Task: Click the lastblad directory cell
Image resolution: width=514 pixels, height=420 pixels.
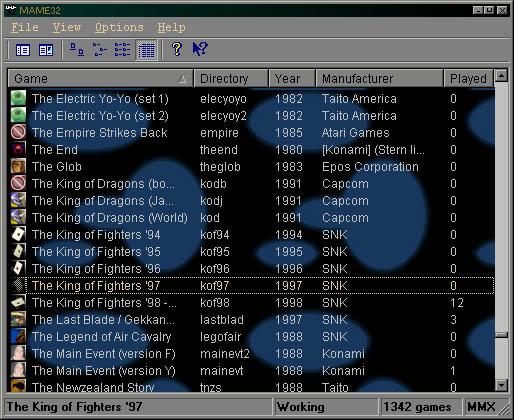Action: (x=222, y=320)
